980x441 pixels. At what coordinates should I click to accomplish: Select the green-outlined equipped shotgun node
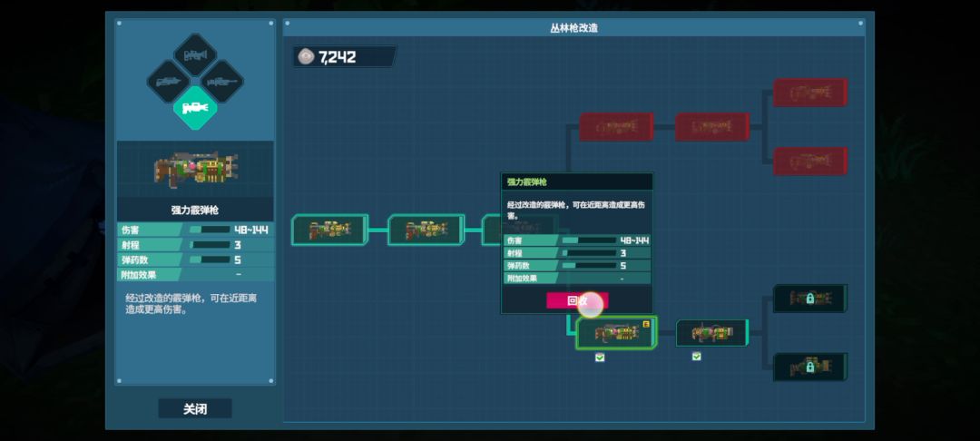[x=616, y=333]
